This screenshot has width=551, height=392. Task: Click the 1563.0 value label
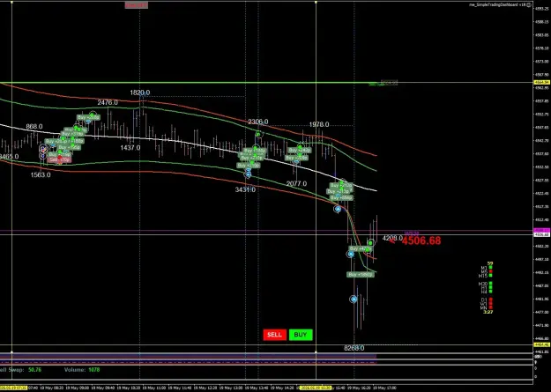(41, 175)
